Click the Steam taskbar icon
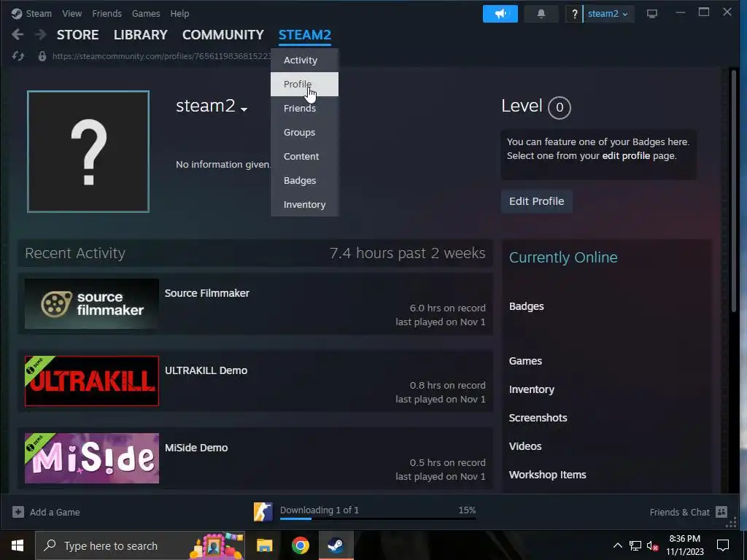 336,545
